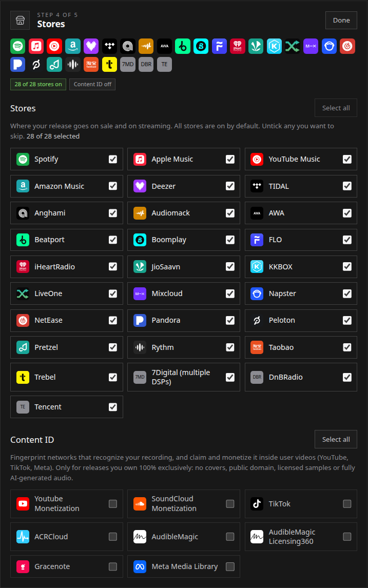Viewport: 368px width, 588px height.
Task: Click the Done button
Action: [x=341, y=20]
